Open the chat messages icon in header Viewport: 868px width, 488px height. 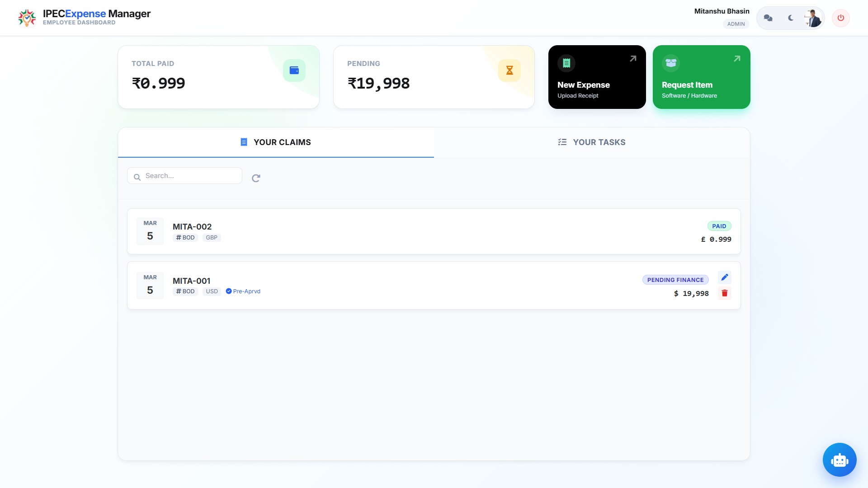[768, 18]
